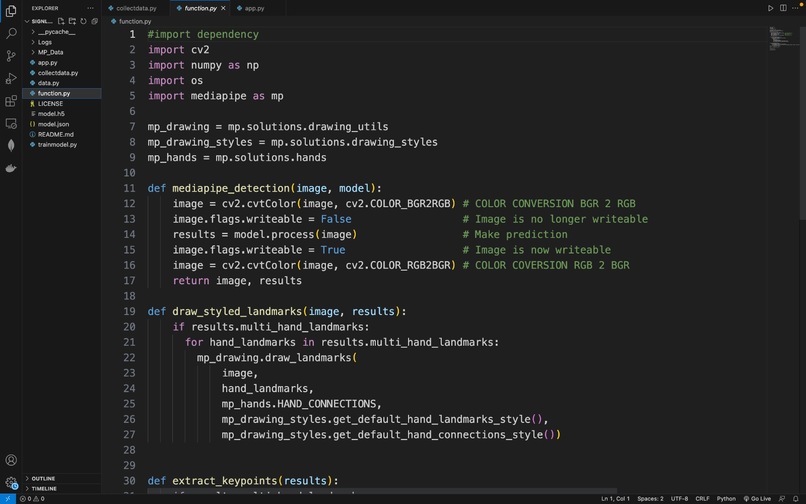Viewport: 806px width, 504px height.
Task: Click on 'mp_hands.HAND_CONNECTIONS,' line
Action: click(x=302, y=404)
